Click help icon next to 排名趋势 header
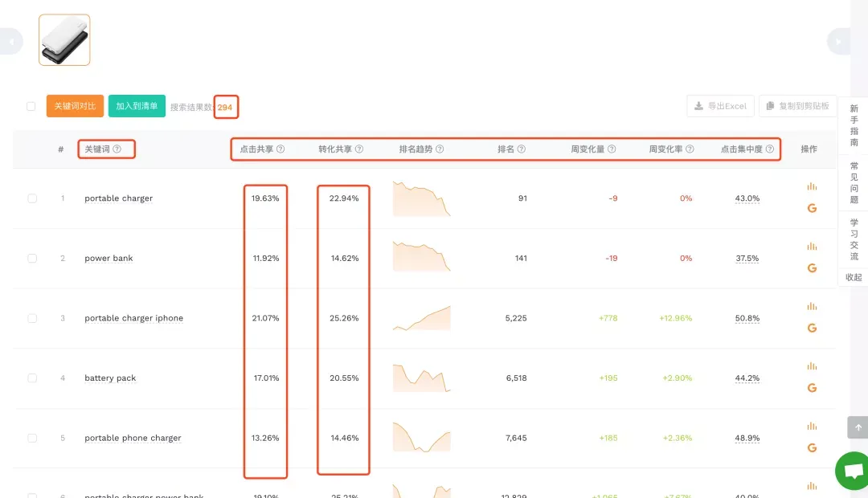868x498 pixels. click(440, 149)
